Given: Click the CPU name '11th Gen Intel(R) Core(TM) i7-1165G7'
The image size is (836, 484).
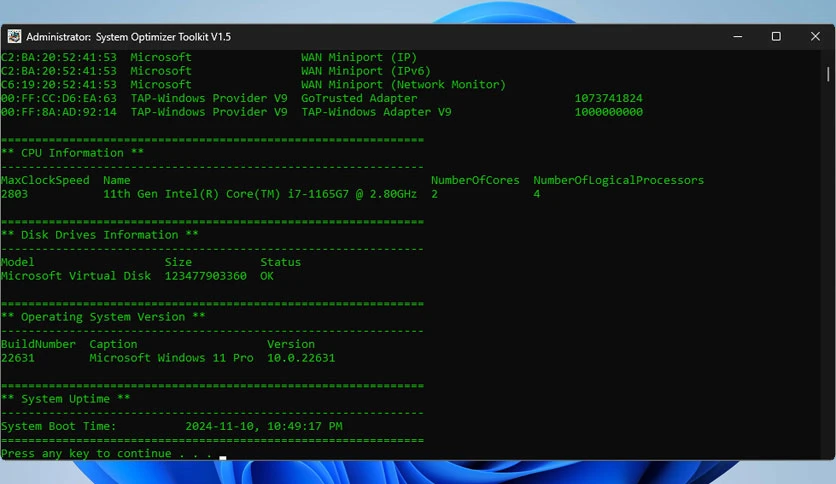Looking at the screenshot, I should [x=226, y=194].
